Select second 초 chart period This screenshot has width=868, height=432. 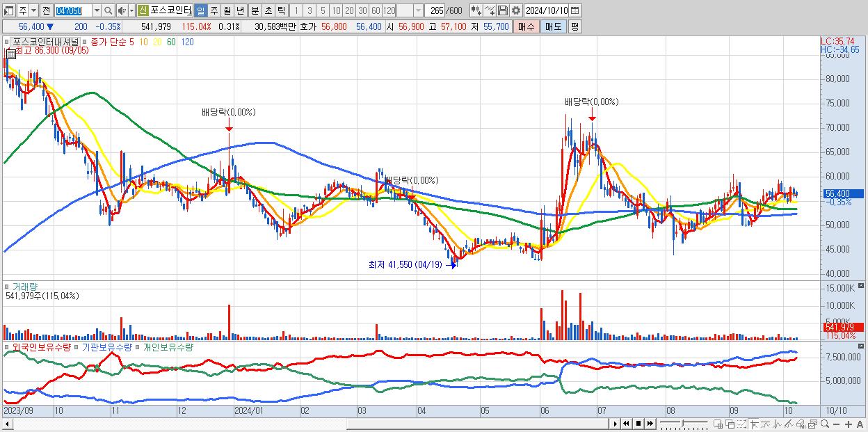tap(268, 10)
